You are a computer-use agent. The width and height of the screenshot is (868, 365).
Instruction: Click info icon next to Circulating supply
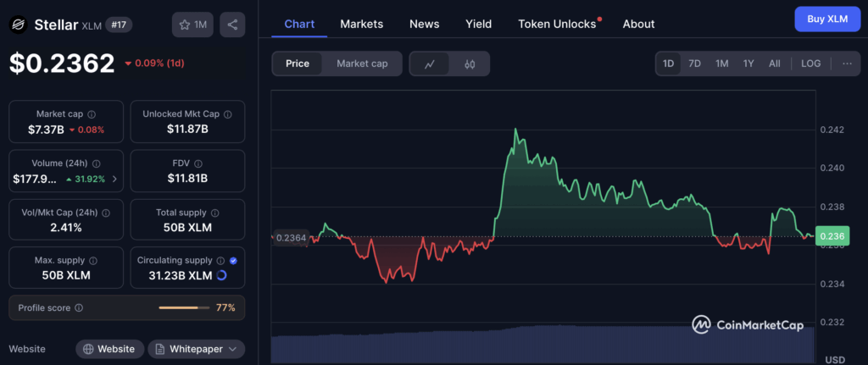(220, 261)
